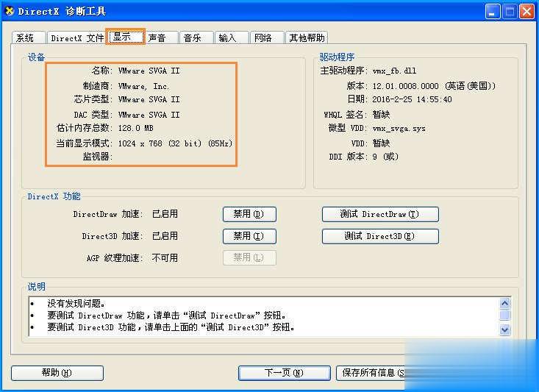Click date "2016-2-25 14:55:40" text
The image size is (539, 392).
pyautogui.click(x=413, y=99)
